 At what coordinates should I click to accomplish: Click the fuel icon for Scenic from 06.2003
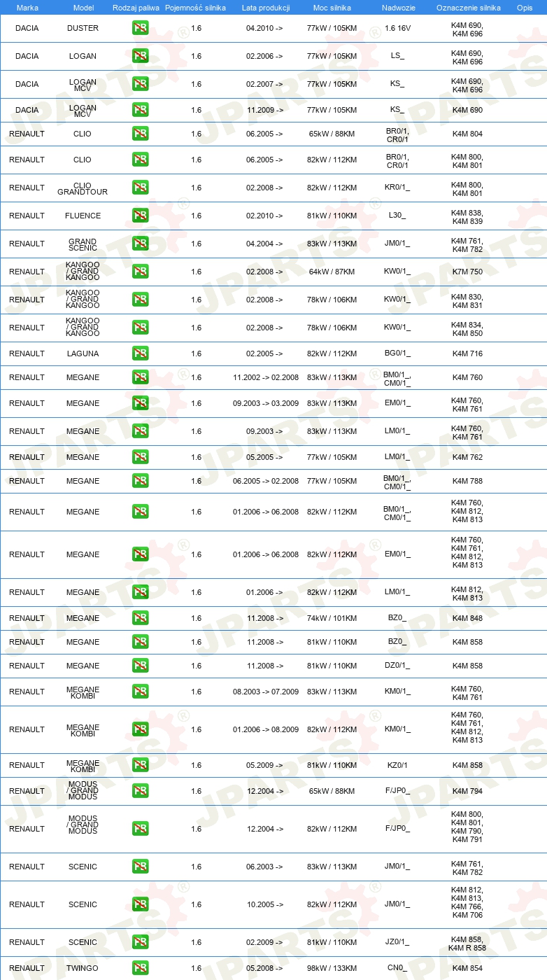140,867
